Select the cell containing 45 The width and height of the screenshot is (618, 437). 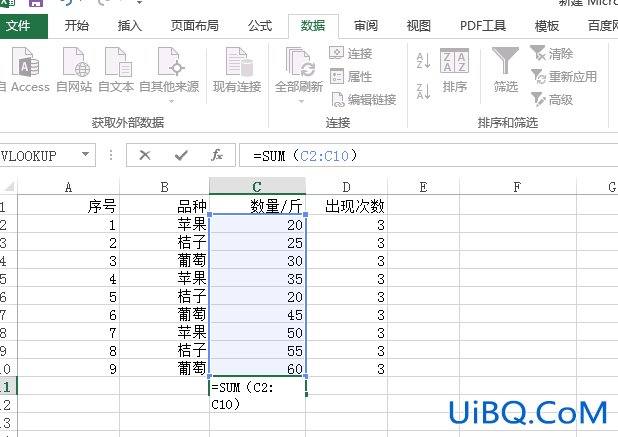pos(257,315)
